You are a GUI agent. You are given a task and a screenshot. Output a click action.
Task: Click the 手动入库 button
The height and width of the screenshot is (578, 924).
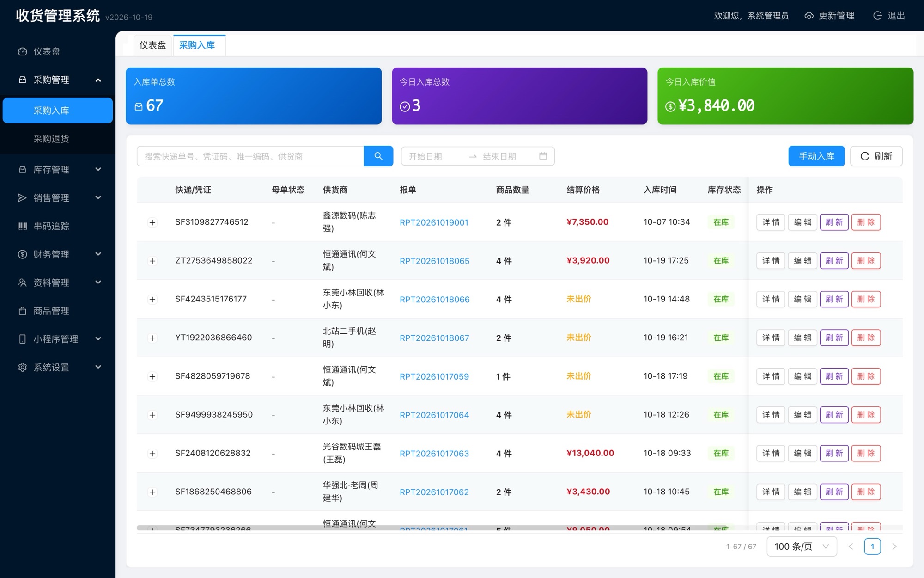(x=816, y=156)
